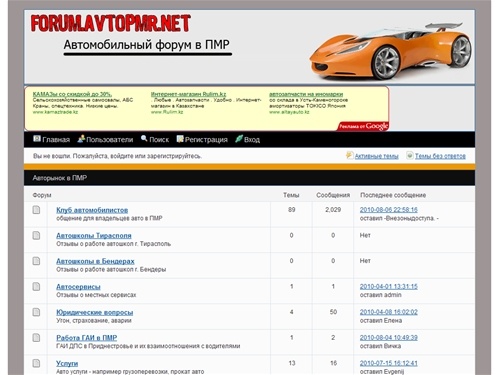
Task: Click the www.altayauto.kz ad URL
Action: coord(289,112)
